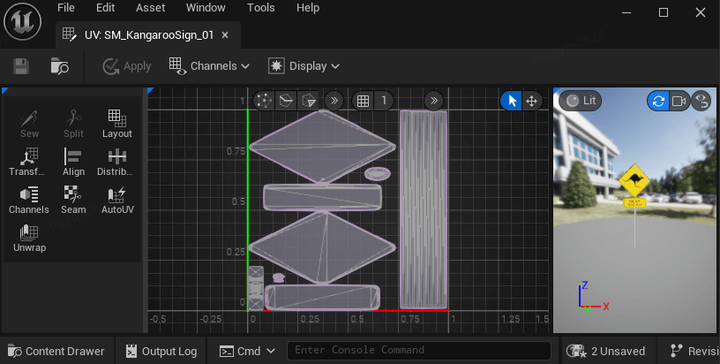Click the grid subdivision value 1

(x=384, y=101)
